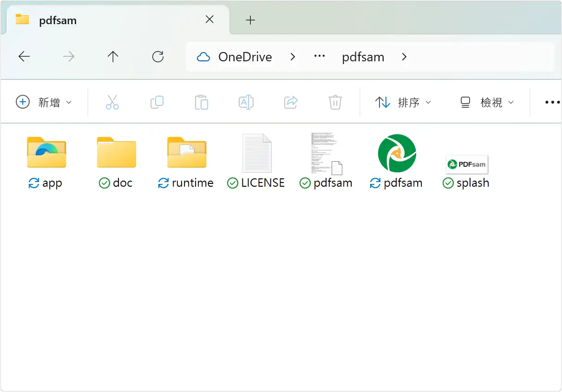
Task: Copy using the toolbar copy icon
Action: [x=157, y=102]
